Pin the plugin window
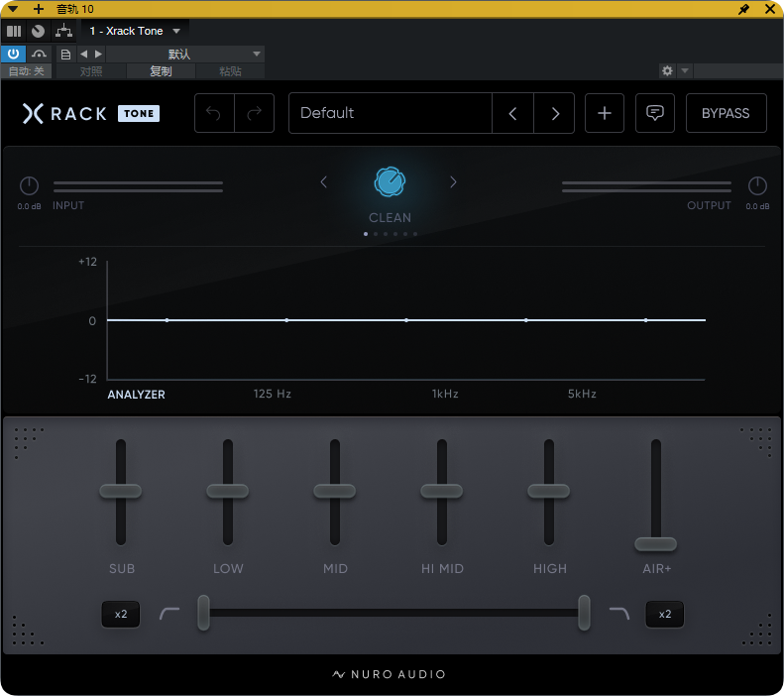This screenshot has width=784, height=696. [744, 9]
